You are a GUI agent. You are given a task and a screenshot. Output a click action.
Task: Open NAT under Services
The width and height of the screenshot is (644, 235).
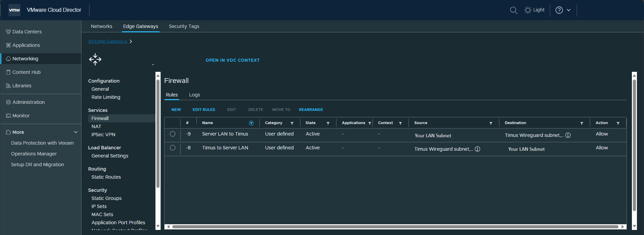click(x=96, y=126)
